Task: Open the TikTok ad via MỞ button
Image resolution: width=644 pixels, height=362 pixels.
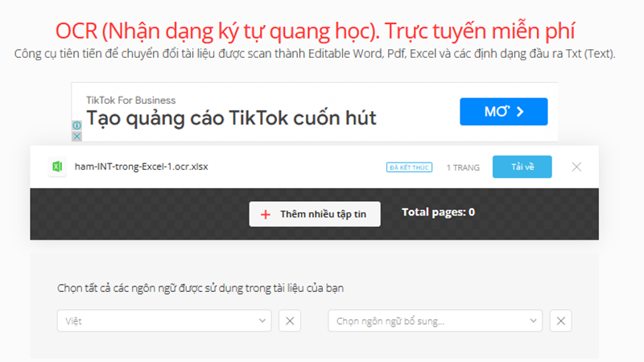Action: tap(503, 111)
